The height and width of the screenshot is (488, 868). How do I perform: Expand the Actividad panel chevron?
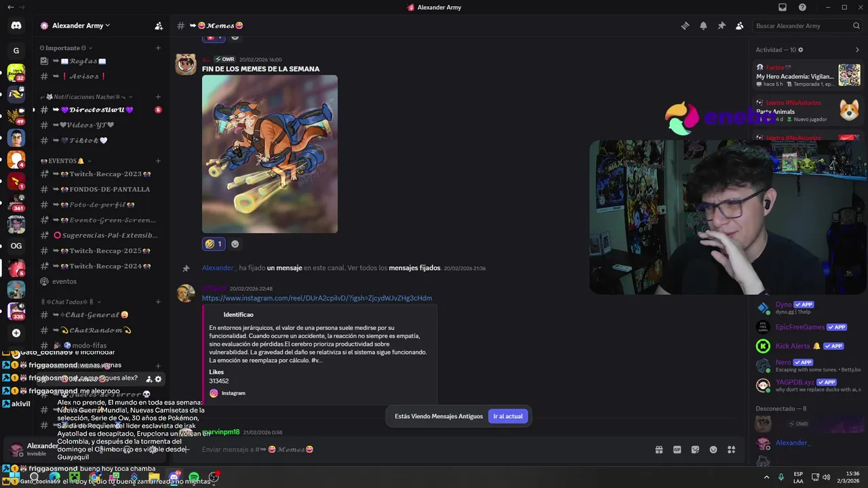[857, 49]
